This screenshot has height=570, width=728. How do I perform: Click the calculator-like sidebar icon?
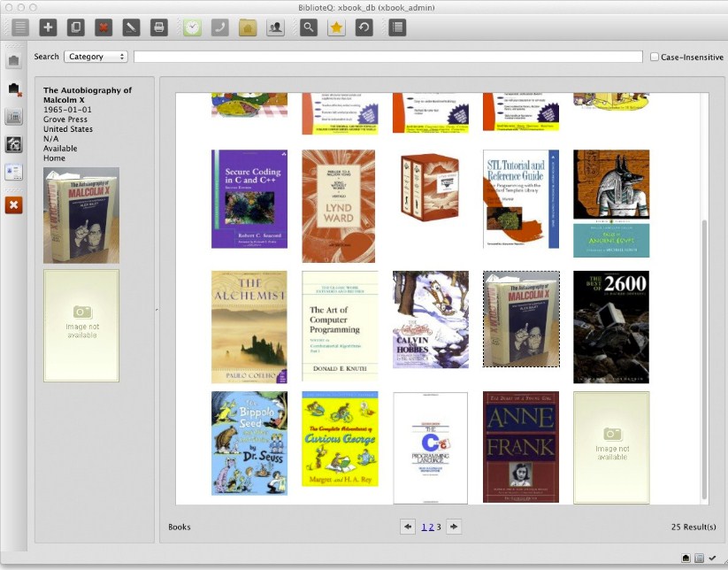coord(13,117)
